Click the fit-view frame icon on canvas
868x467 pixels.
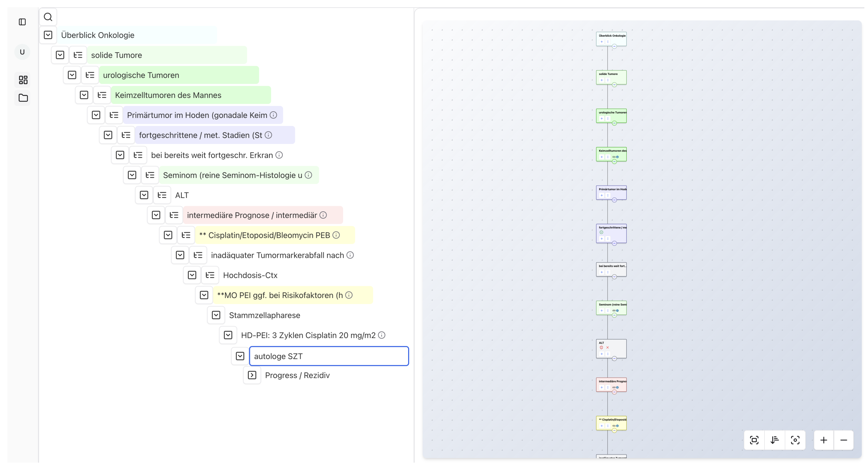pos(754,440)
